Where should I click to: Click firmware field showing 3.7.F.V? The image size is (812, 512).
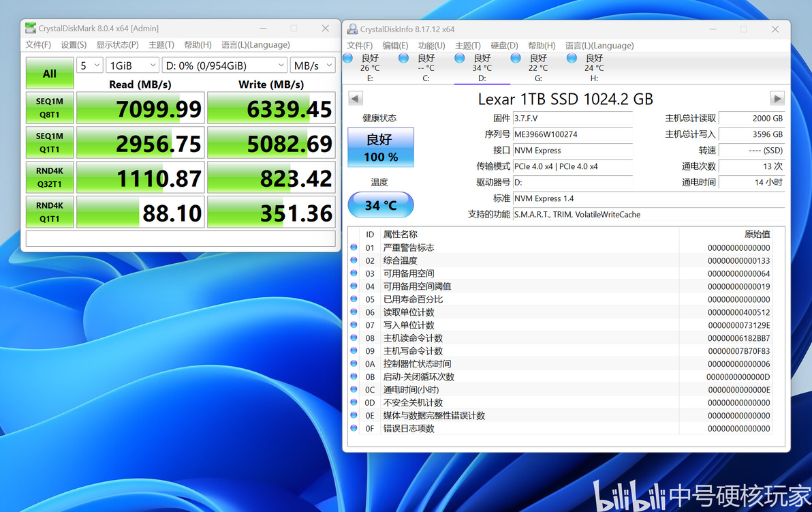click(x=573, y=118)
